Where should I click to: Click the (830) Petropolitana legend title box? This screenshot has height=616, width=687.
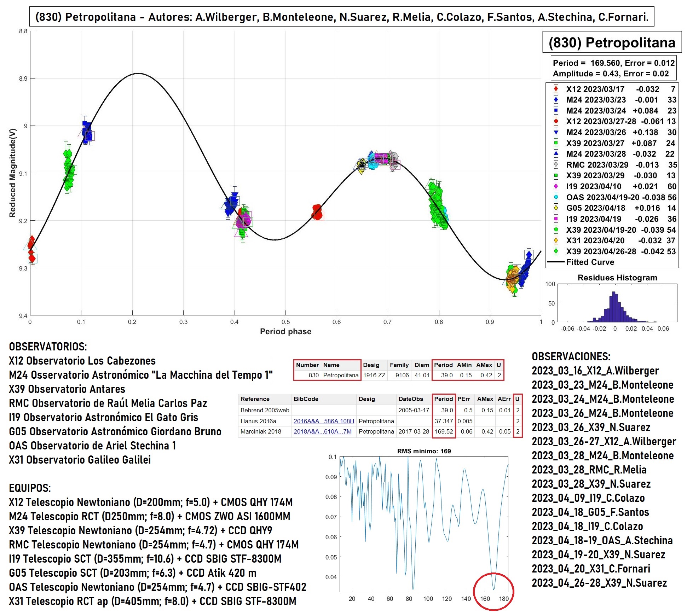click(612, 42)
